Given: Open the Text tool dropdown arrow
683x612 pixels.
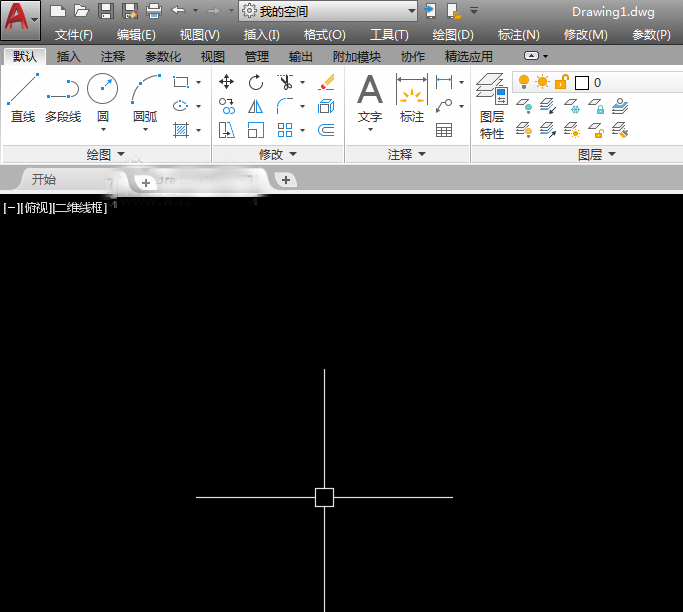Looking at the screenshot, I should tap(370, 130).
